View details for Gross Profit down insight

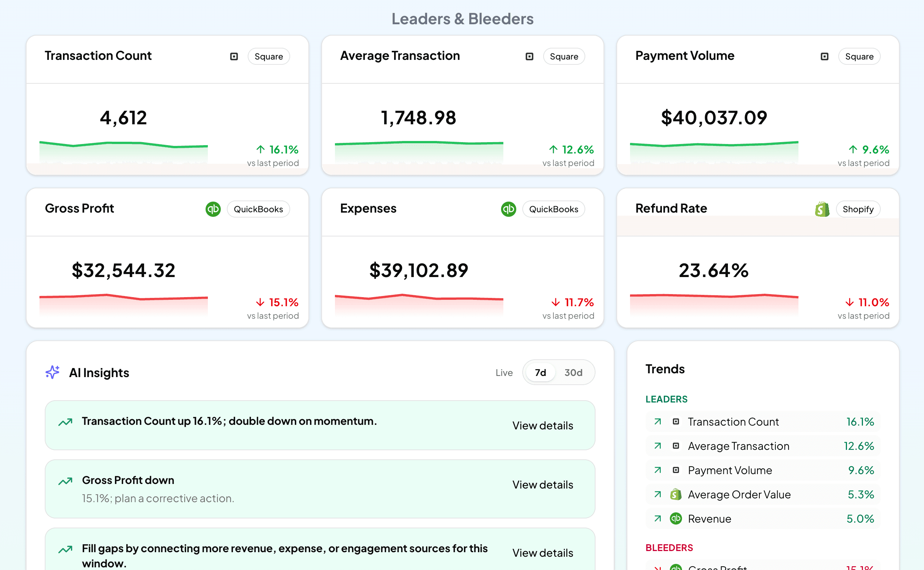542,485
